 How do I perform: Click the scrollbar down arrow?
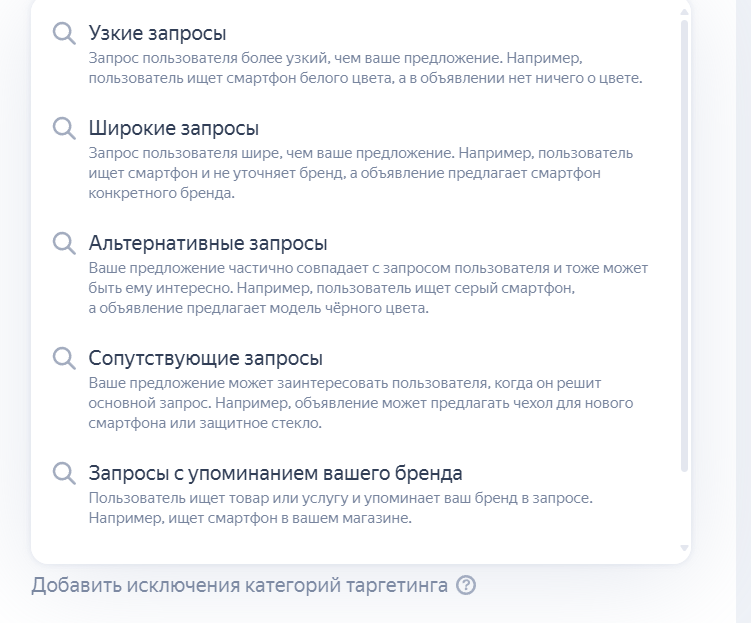click(684, 548)
